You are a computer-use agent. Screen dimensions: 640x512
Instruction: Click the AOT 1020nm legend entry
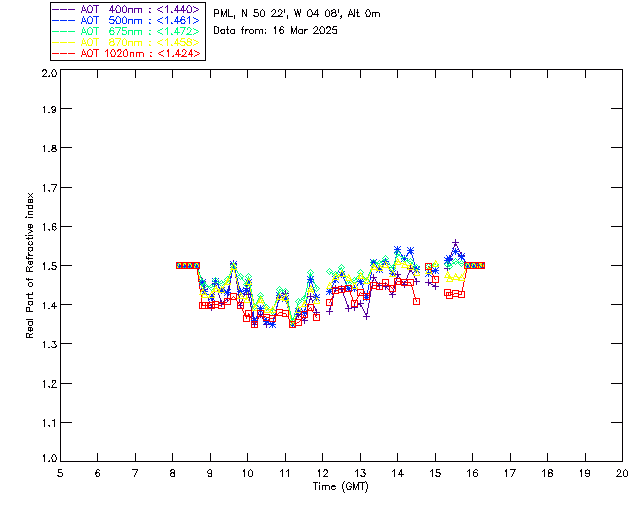point(127,53)
